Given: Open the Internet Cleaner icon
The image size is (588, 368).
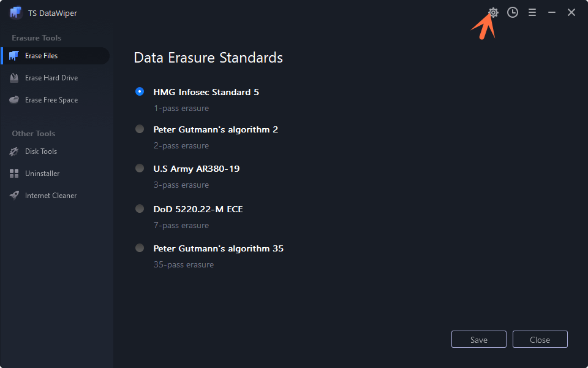Looking at the screenshot, I should (x=13, y=195).
